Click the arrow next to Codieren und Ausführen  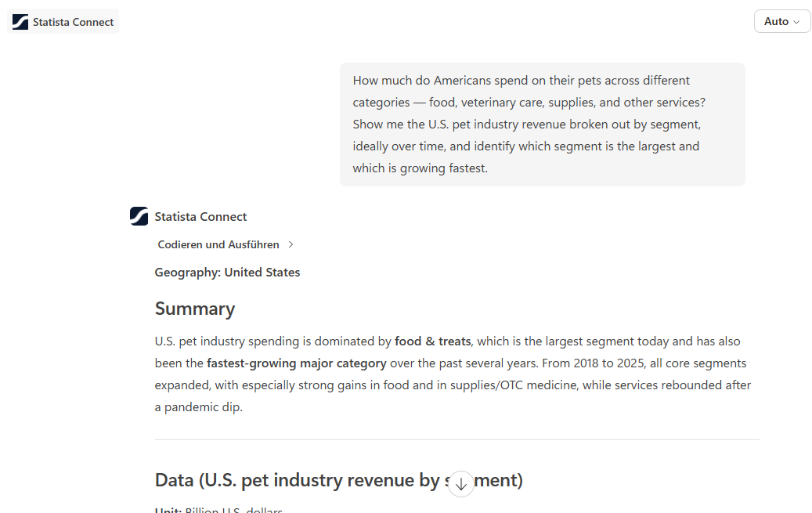[291, 244]
